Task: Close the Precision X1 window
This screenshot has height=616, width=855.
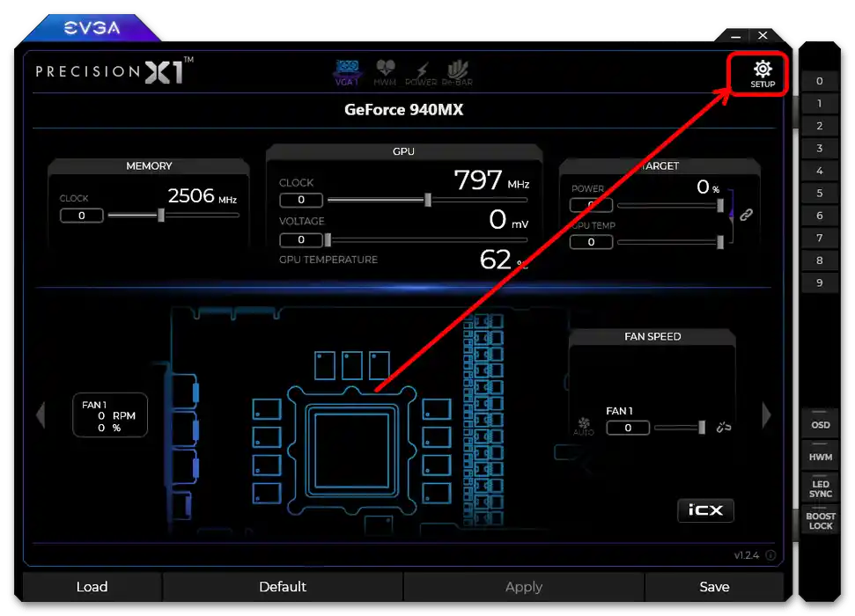Action: click(763, 35)
